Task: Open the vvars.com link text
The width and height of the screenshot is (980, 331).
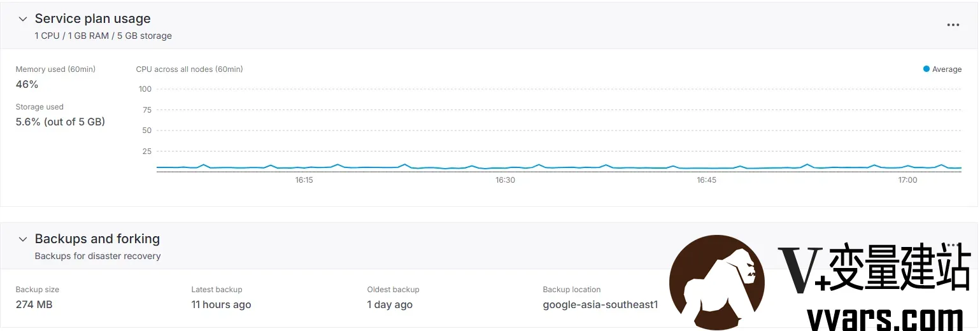Action: pos(885,317)
